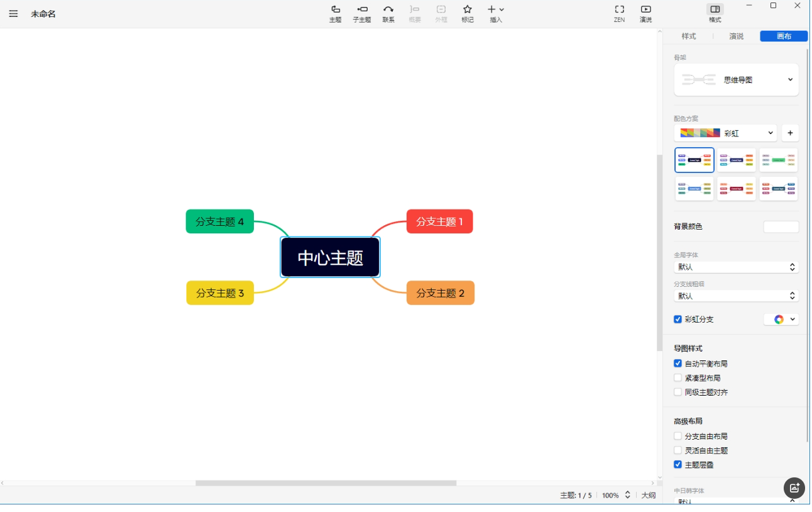
Task: Add a subtopic with 子主题 tool
Action: coord(362,14)
